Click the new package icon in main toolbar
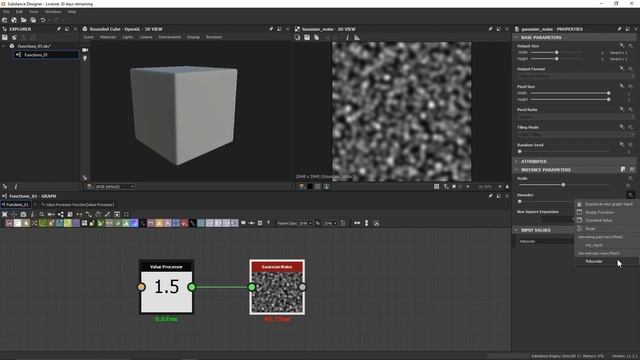640x360 pixels. pyautogui.click(x=4, y=20)
